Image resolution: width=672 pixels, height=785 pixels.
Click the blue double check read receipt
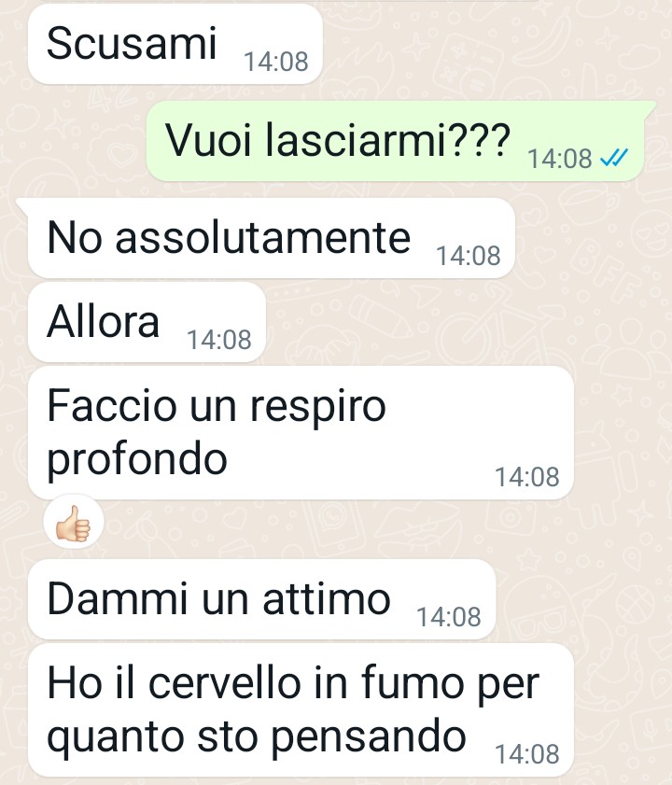click(613, 159)
